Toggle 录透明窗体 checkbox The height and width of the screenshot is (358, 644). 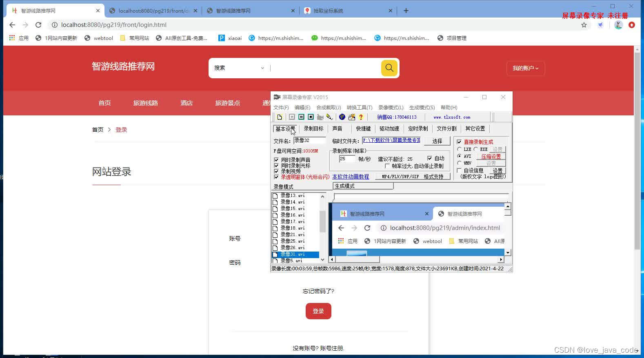[276, 177]
